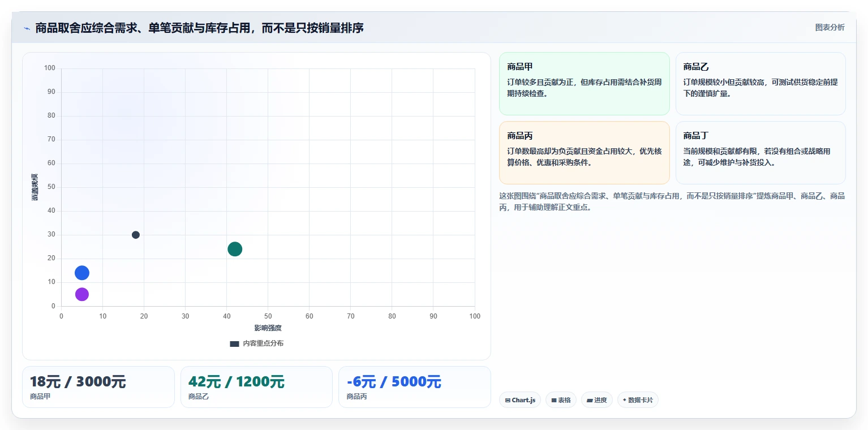The image size is (868, 430).
Task: Click the icon in 进度 tag
Action: (x=590, y=401)
